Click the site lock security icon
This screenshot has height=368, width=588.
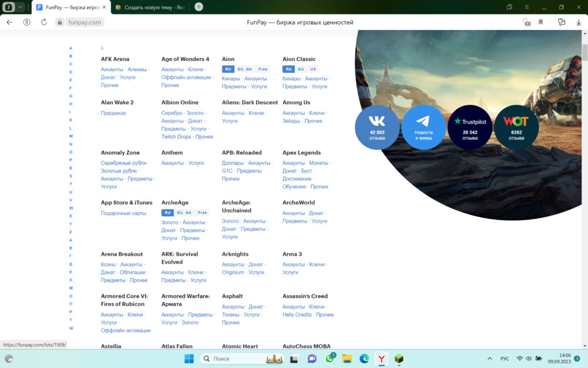point(59,22)
